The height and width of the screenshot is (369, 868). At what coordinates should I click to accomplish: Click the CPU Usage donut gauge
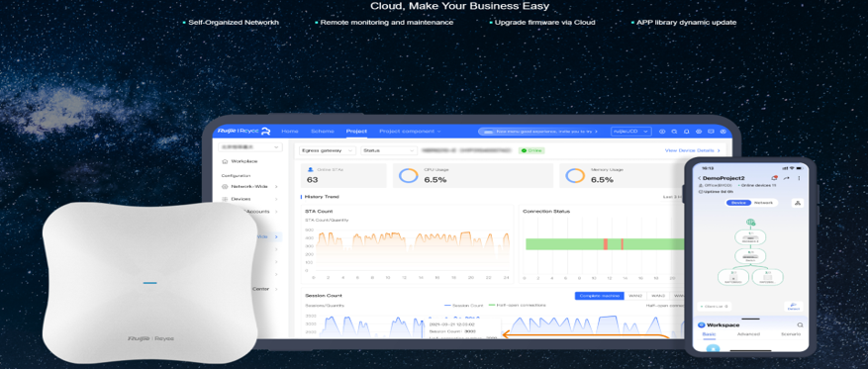pos(409,176)
